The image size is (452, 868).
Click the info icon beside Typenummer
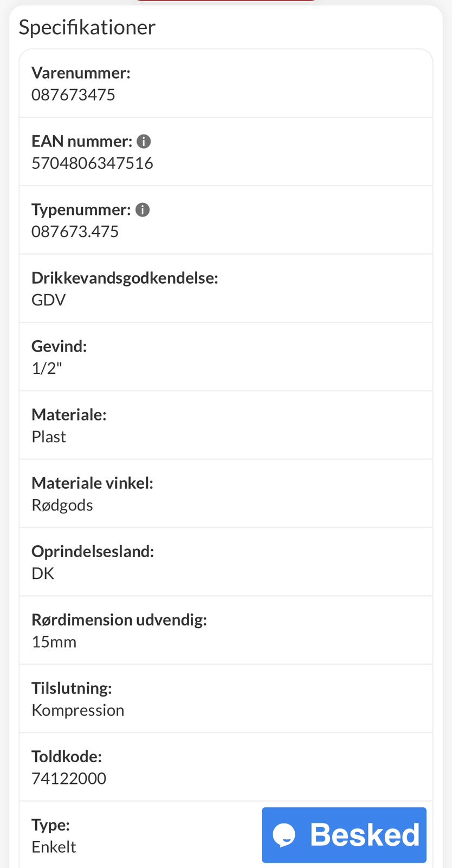(x=142, y=209)
